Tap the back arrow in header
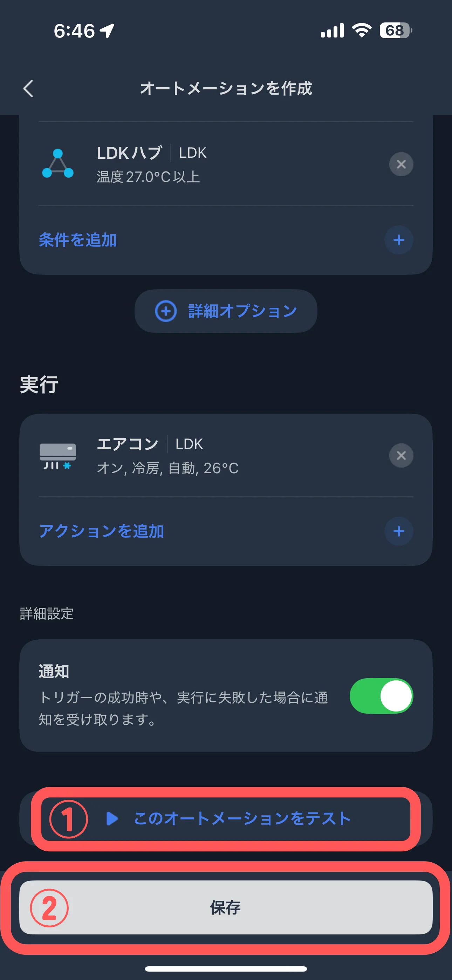Screen dimensions: 452x980 pyautogui.click(x=28, y=89)
